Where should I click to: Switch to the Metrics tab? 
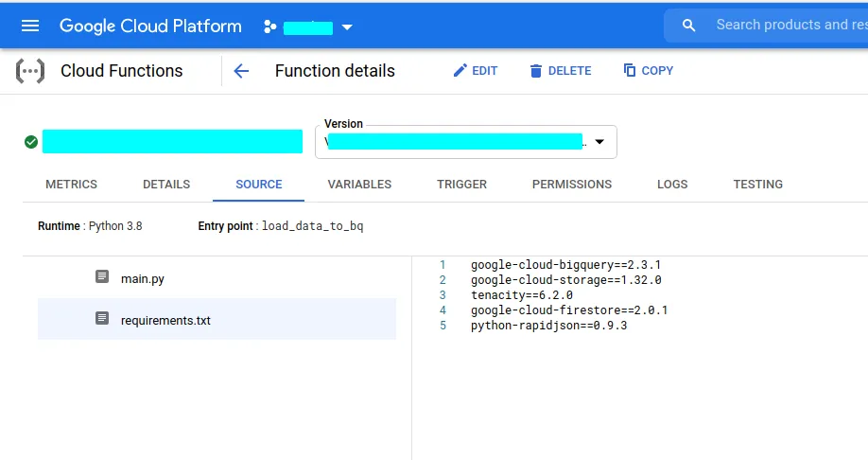[x=71, y=185]
